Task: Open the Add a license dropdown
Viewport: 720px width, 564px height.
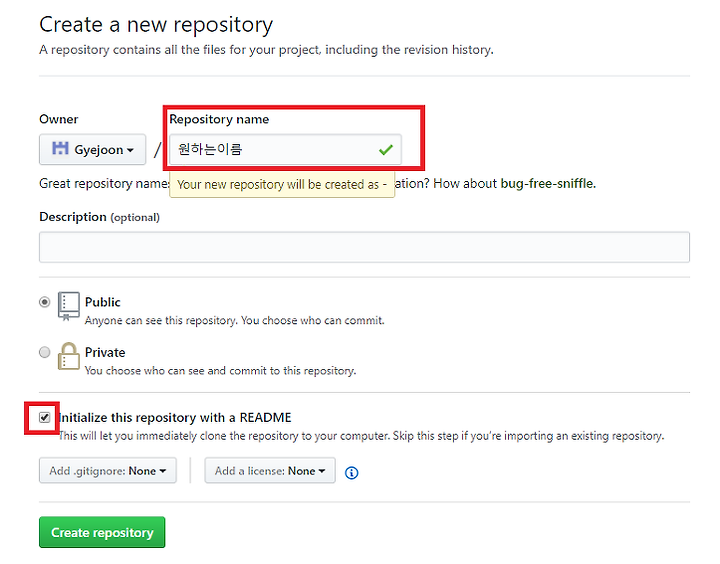Action: coord(270,470)
